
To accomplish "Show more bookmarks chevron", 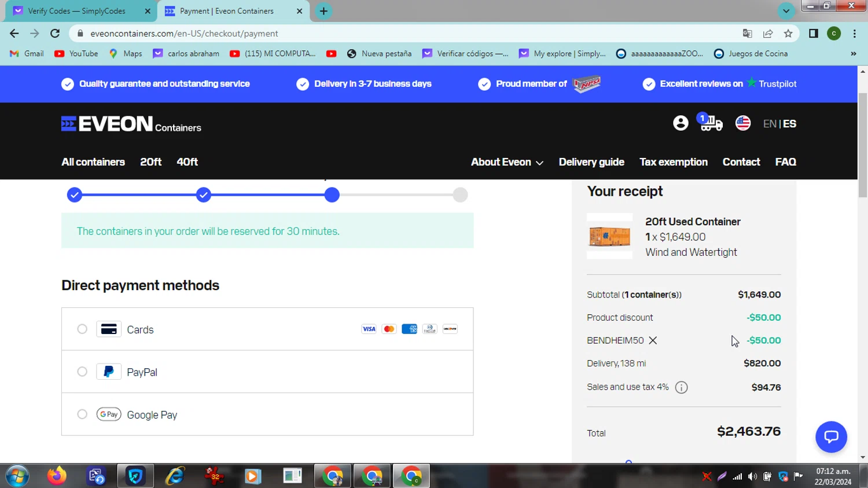I will [853, 53].
